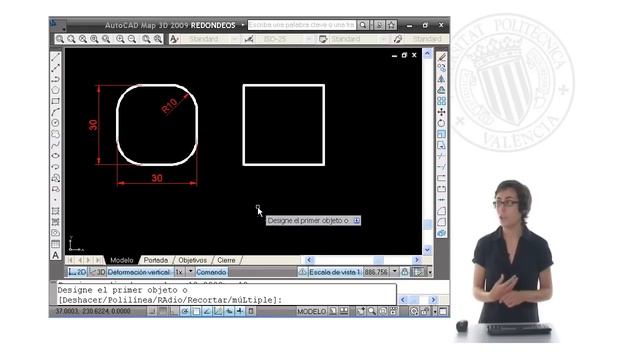Click the Zoom Out magnifier icon

[132, 39]
